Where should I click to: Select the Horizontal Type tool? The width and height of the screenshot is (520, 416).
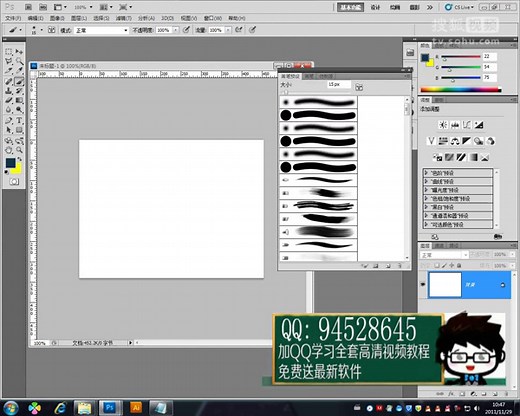point(19,120)
